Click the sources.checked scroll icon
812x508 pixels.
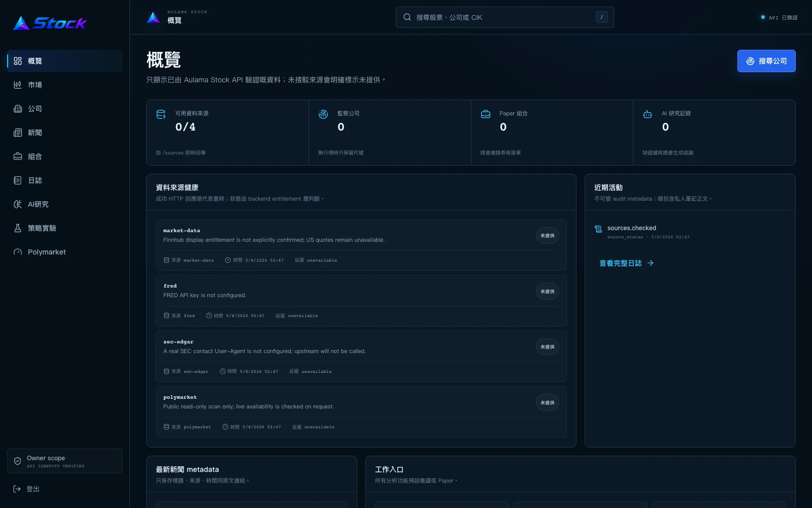coord(598,229)
